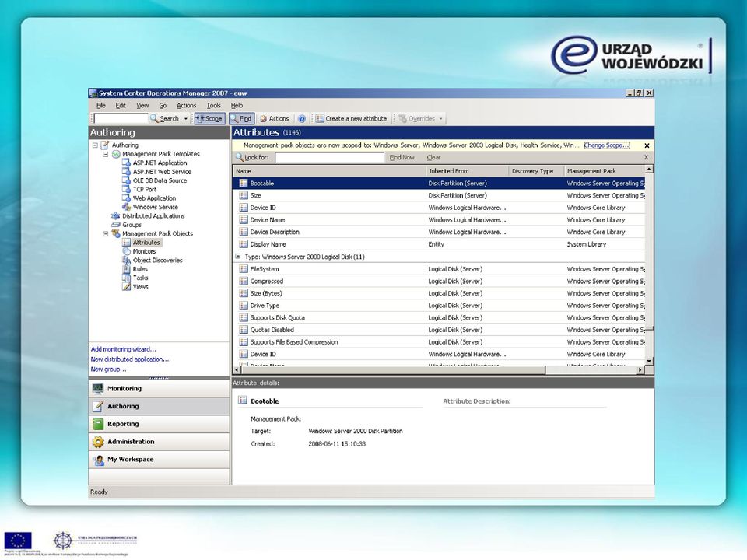This screenshot has height=560, width=747.
Task: Sort by Discovery Type column header
Action: pos(536,171)
